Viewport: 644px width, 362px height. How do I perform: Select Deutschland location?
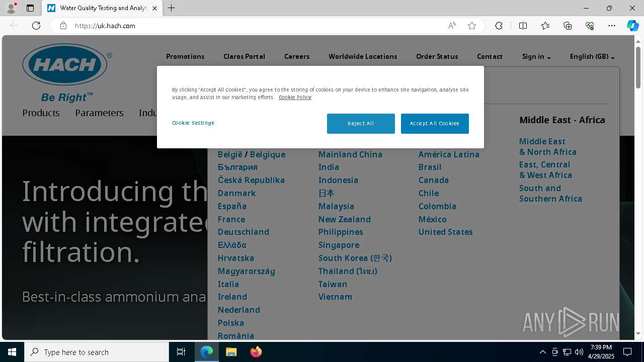pyautogui.click(x=244, y=232)
